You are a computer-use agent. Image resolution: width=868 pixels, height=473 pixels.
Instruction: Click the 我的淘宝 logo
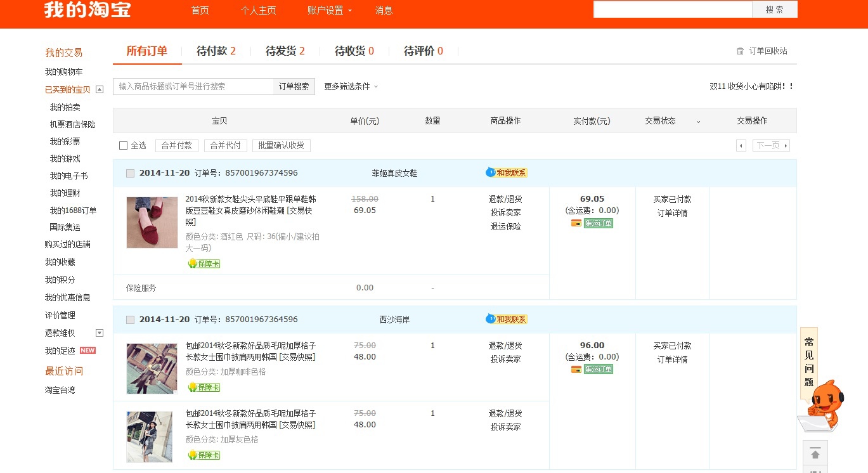click(x=87, y=10)
